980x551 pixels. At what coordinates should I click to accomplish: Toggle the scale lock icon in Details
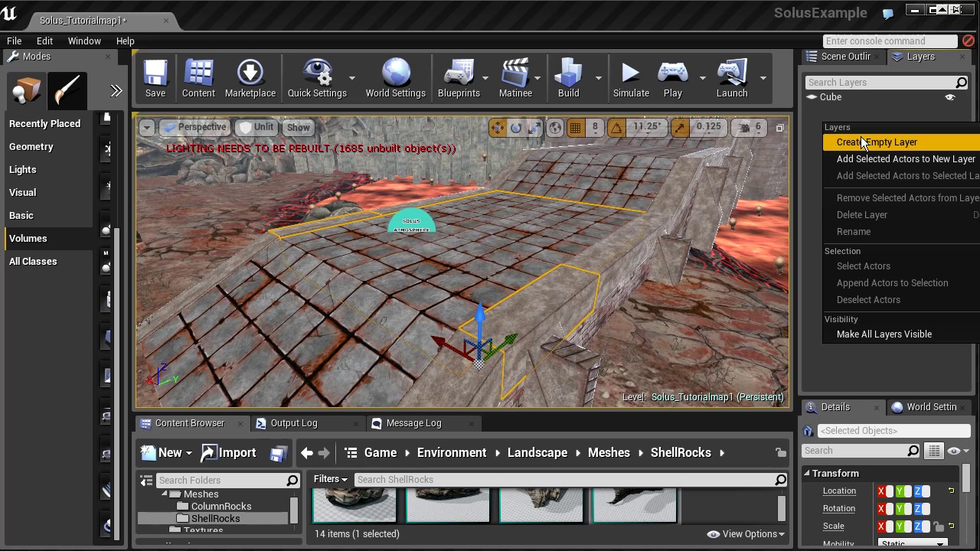pos(938,527)
